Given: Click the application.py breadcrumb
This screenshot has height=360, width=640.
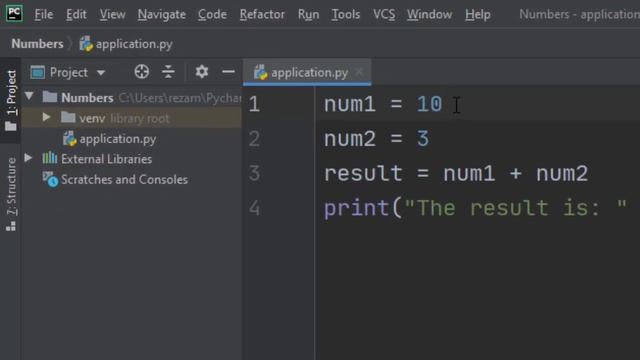Looking at the screenshot, I should pos(126,44).
